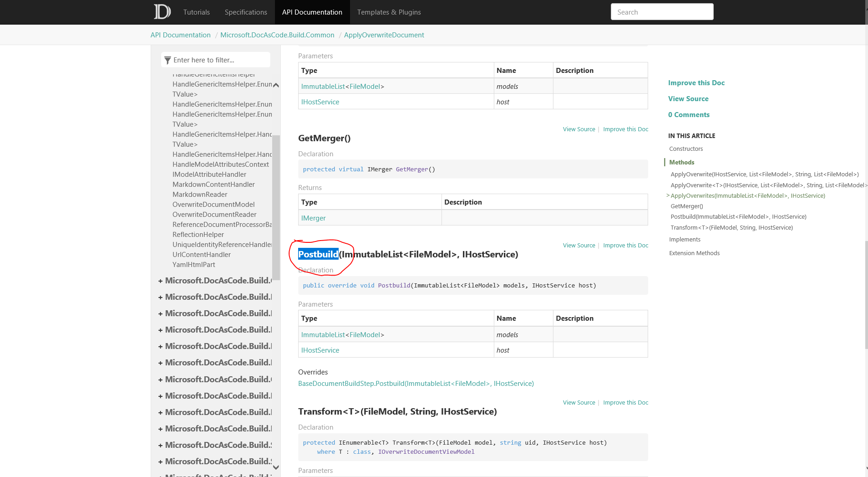
Task: Click the Search input field
Action: (661, 11)
